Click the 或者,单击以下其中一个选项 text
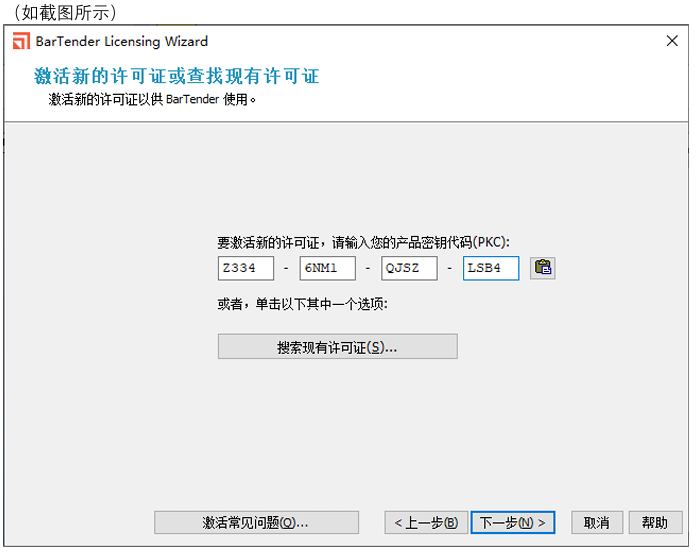Image resolution: width=699 pixels, height=558 pixels. pyautogui.click(x=302, y=304)
